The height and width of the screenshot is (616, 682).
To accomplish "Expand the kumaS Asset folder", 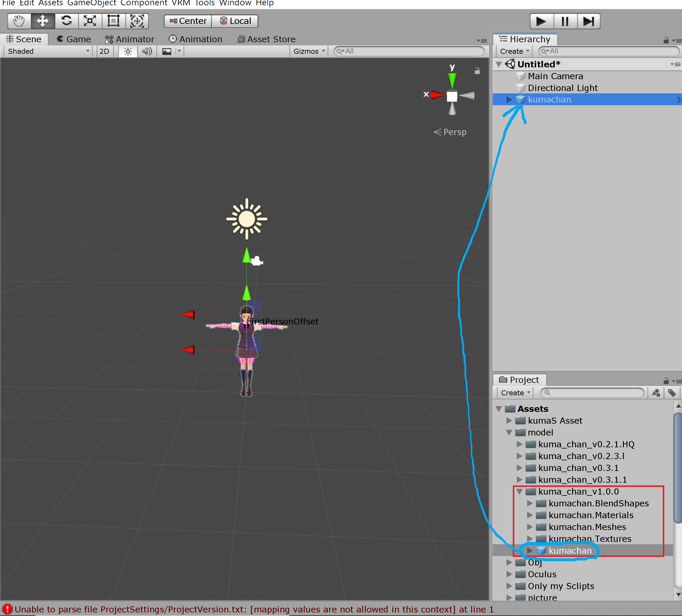I will coord(509,420).
